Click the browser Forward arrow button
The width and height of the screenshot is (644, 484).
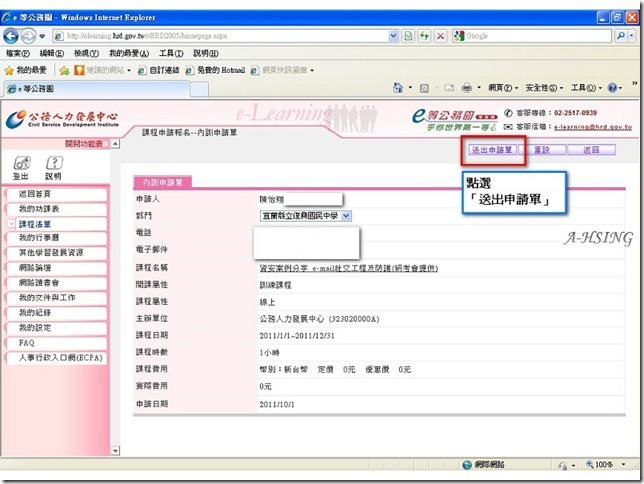tap(28, 36)
